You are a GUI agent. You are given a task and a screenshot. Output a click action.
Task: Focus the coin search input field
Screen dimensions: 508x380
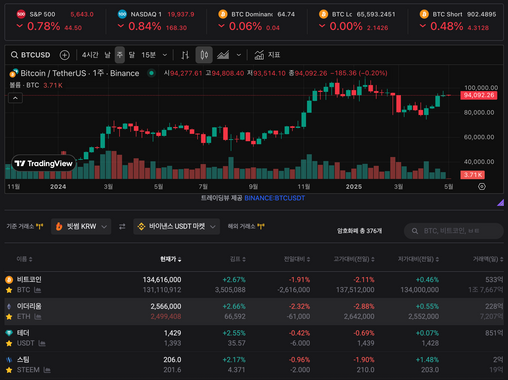point(454,231)
